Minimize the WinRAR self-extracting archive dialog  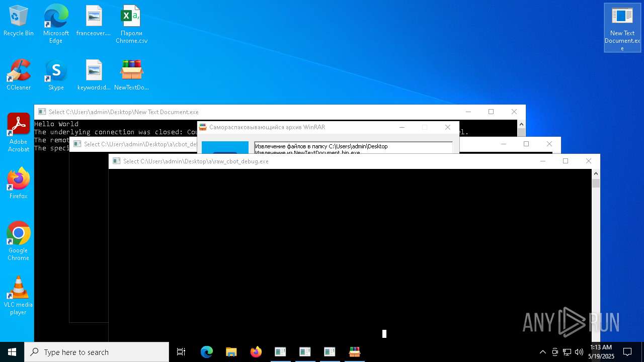click(x=402, y=127)
